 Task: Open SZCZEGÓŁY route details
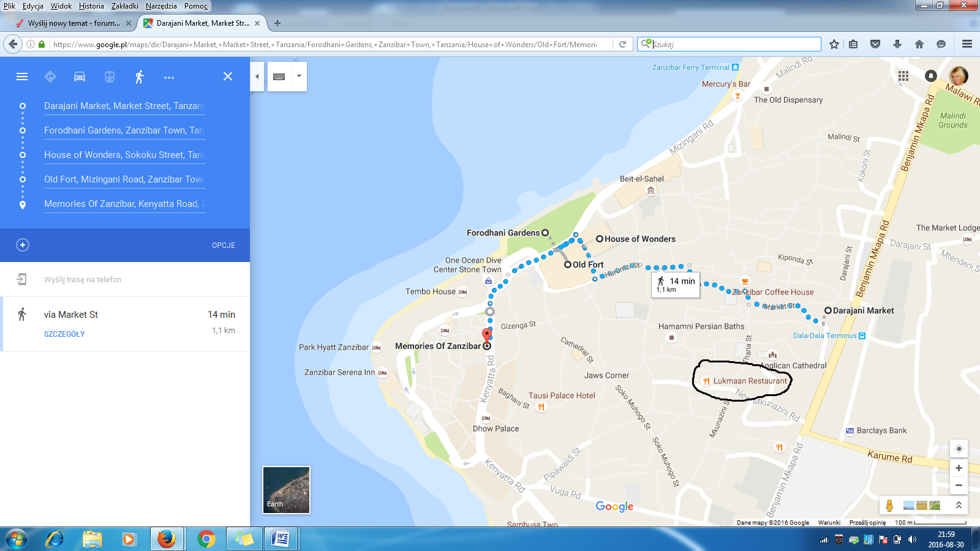coord(64,334)
